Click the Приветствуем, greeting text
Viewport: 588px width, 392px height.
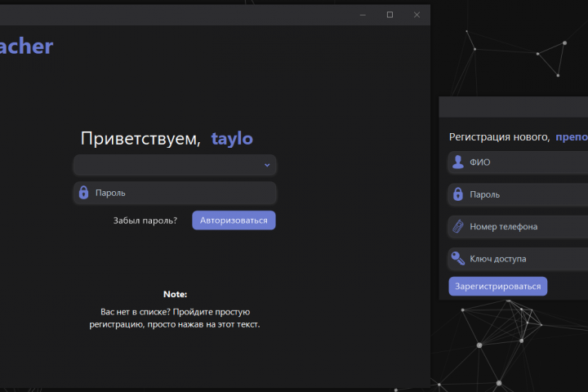pyautogui.click(x=140, y=138)
